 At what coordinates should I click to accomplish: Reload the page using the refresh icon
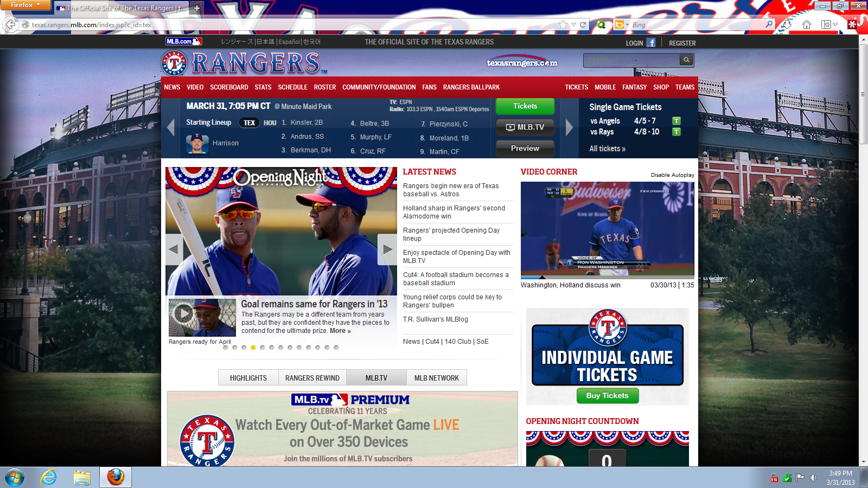coord(583,24)
